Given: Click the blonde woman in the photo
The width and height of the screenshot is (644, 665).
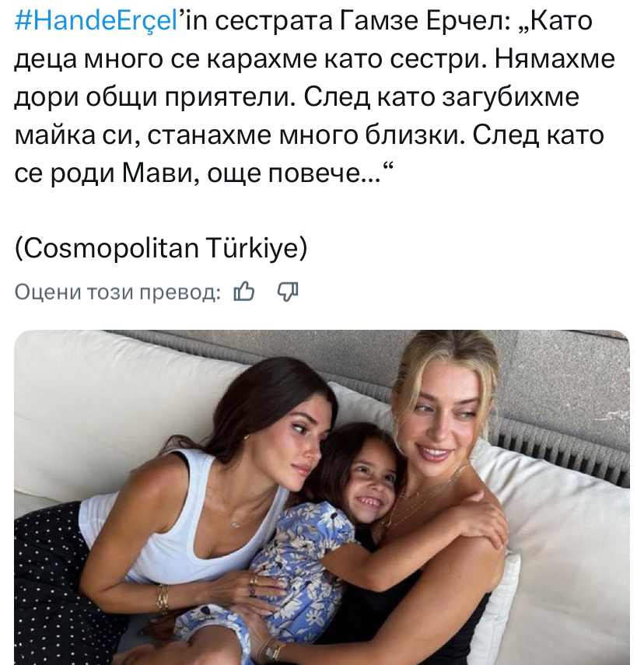Looking at the screenshot, I should coord(446,446).
